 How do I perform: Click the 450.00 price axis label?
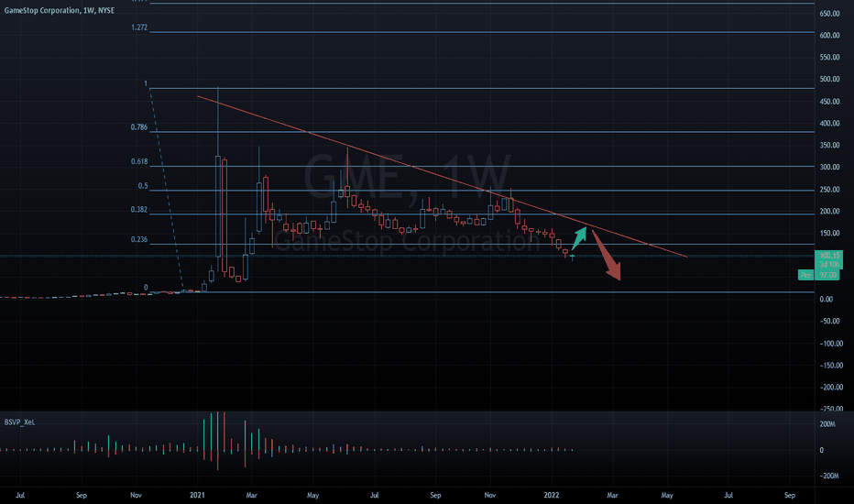[x=829, y=102]
